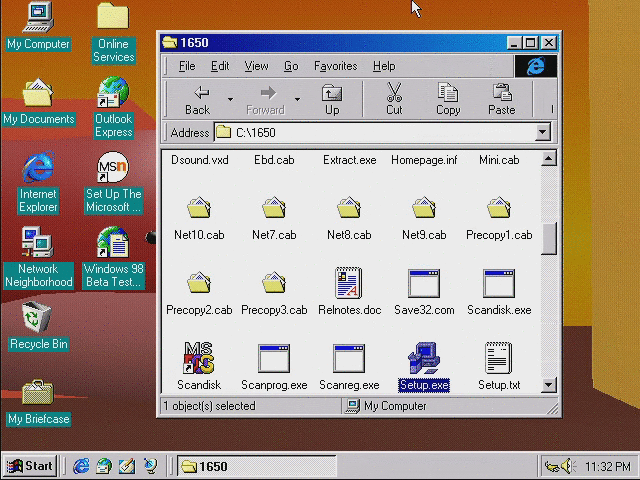Open the Favorites menu
Viewport: 640px width, 480px height.
pos(336,66)
